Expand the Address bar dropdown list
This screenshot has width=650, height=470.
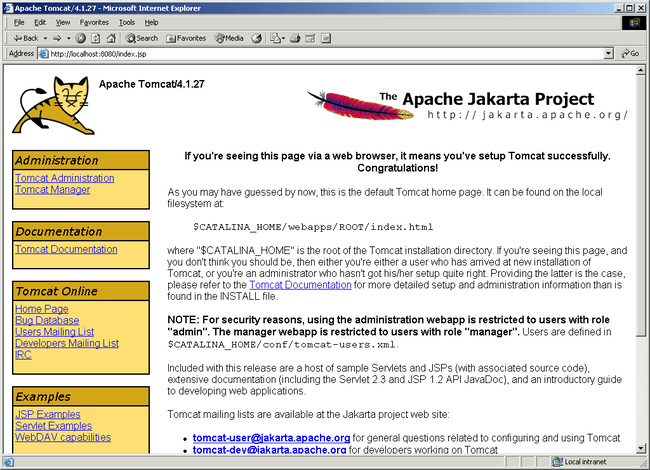(608, 53)
